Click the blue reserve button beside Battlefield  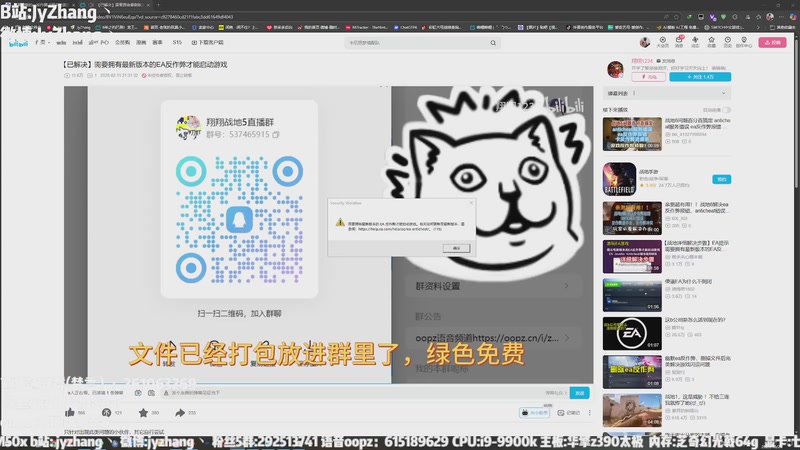point(721,179)
